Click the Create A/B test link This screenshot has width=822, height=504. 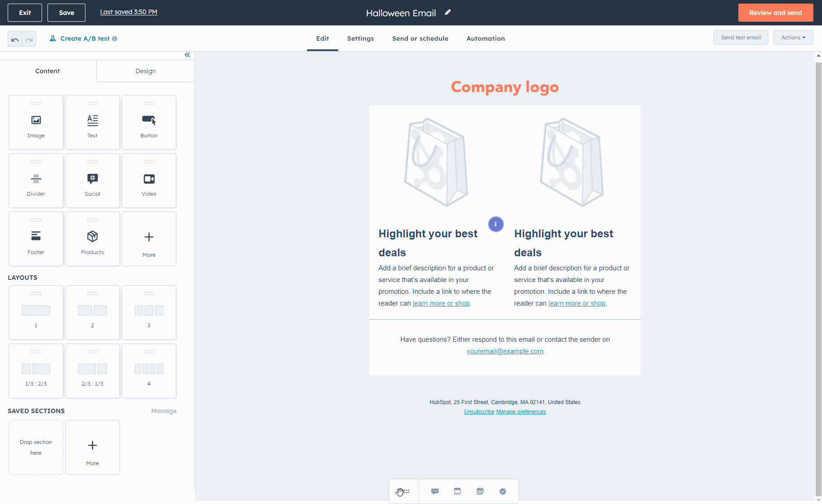tap(84, 38)
